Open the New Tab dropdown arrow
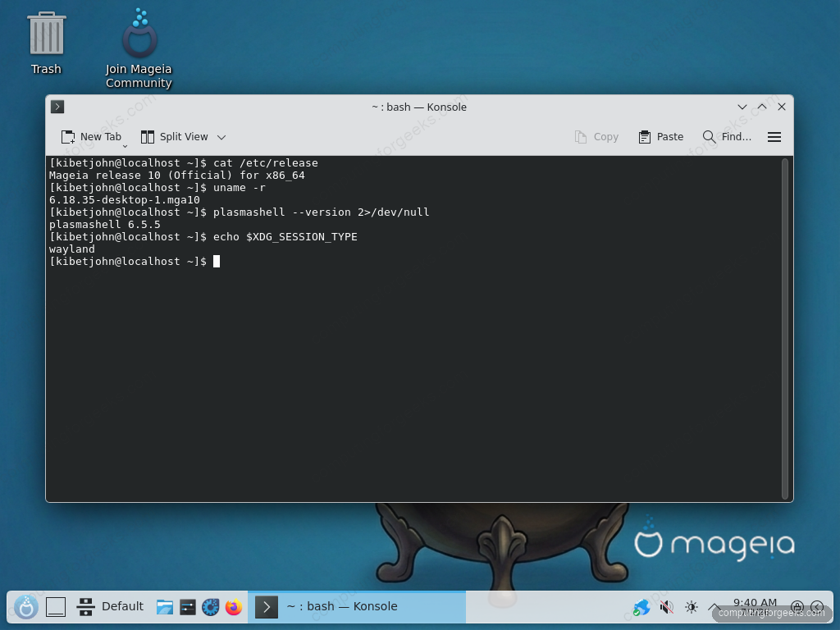Viewport: 840px width, 630px height. (125, 146)
